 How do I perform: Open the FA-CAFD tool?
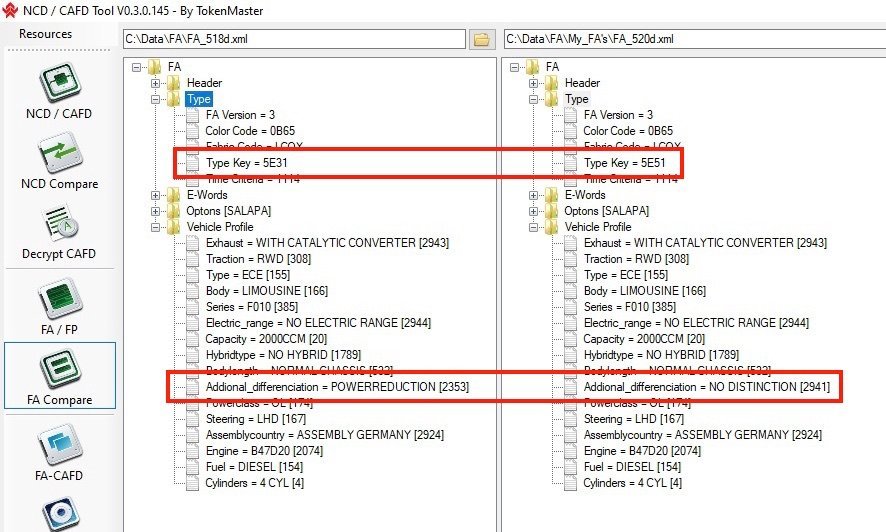tap(58, 448)
